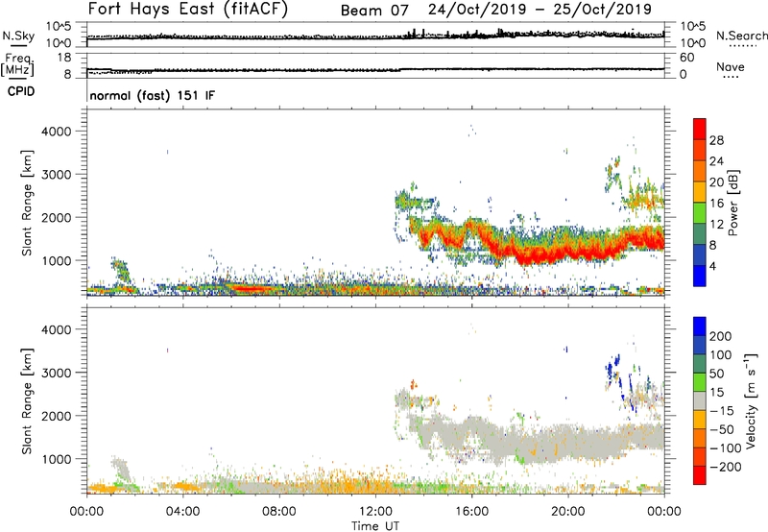Click the date range "24/Oct/2019 – 25/Oct/2019"
This screenshot has width=768, height=532.
click(x=540, y=10)
